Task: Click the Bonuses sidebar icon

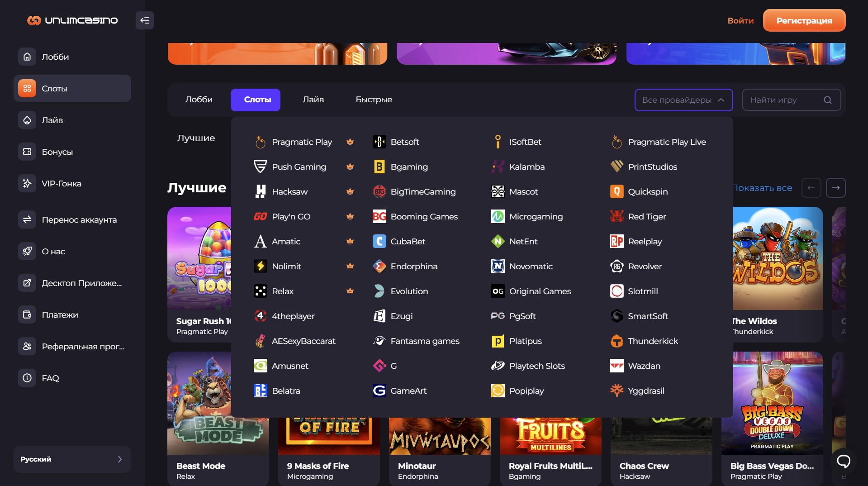Action: [x=27, y=152]
